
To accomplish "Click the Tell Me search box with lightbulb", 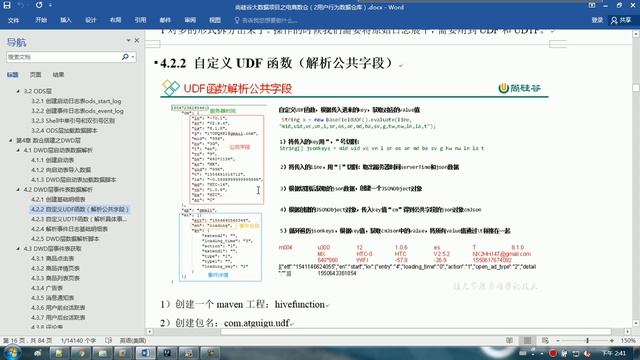I will coord(266,20).
